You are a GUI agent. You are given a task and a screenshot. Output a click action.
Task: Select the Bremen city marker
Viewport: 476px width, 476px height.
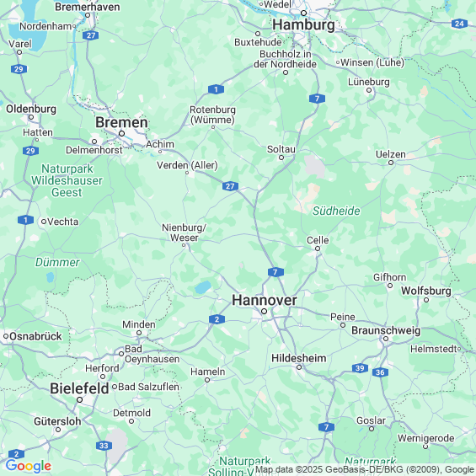pos(121,134)
